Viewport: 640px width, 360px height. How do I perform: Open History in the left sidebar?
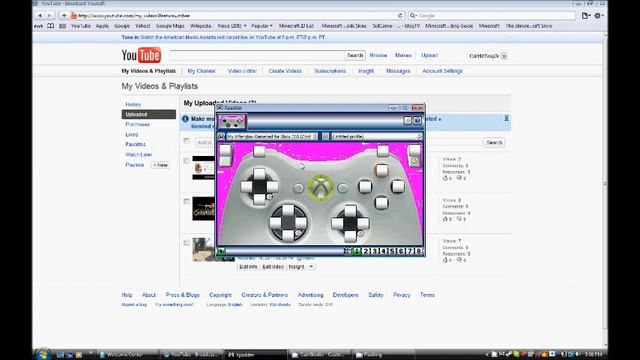[133, 104]
